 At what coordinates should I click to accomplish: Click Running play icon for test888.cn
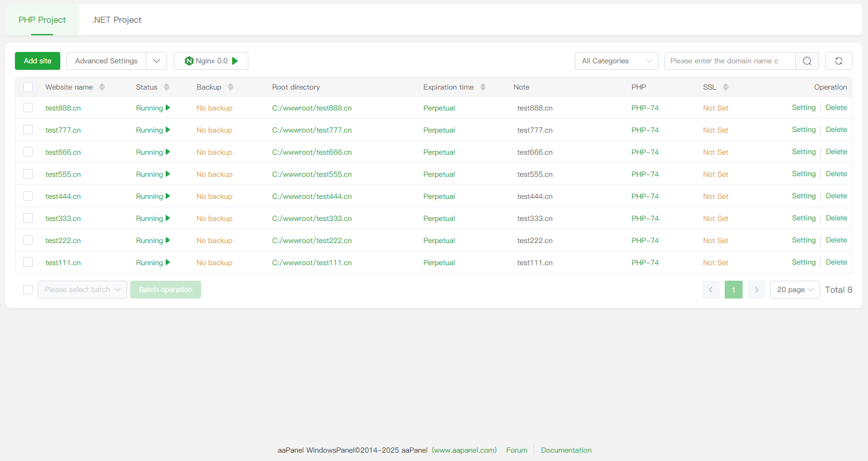[x=168, y=108]
